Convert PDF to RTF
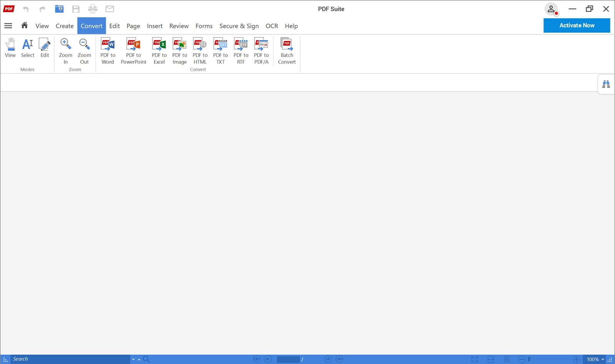Image resolution: width=615 pixels, height=364 pixels. tap(241, 51)
